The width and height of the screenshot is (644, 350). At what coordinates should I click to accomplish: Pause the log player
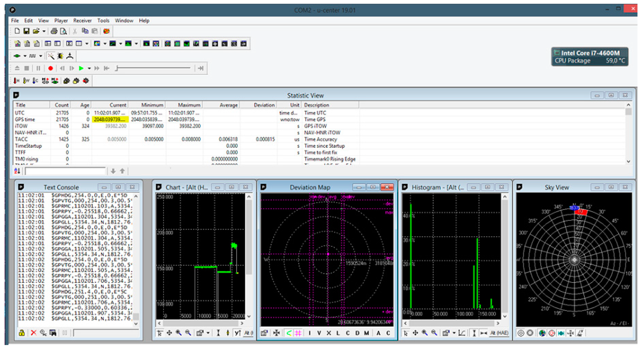pyautogui.click(x=38, y=68)
